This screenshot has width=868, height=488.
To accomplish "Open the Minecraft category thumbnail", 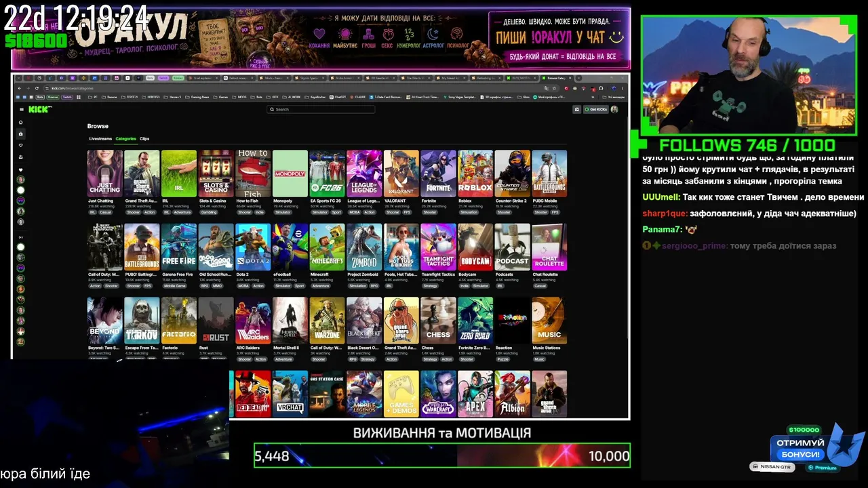I will [x=327, y=247].
